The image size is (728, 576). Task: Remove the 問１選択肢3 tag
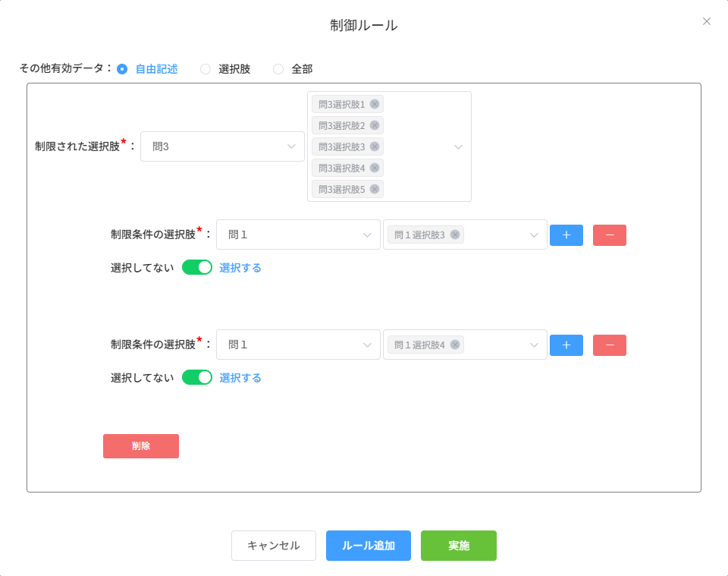click(x=455, y=234)
